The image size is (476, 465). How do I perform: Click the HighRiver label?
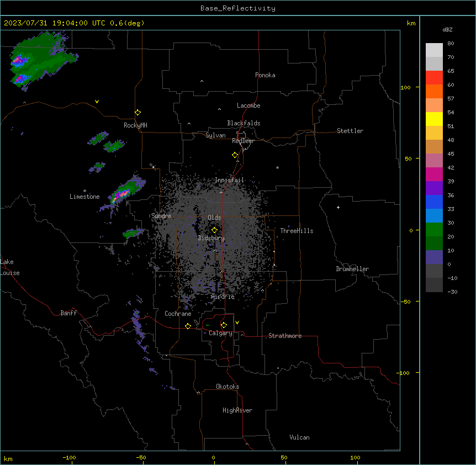pyautogui.click(x=237, y=410)
